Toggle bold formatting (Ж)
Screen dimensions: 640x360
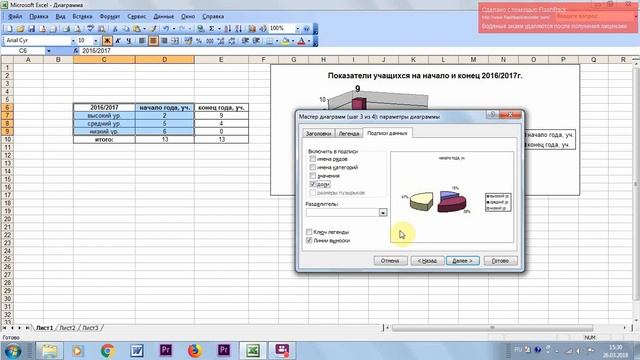107,41
